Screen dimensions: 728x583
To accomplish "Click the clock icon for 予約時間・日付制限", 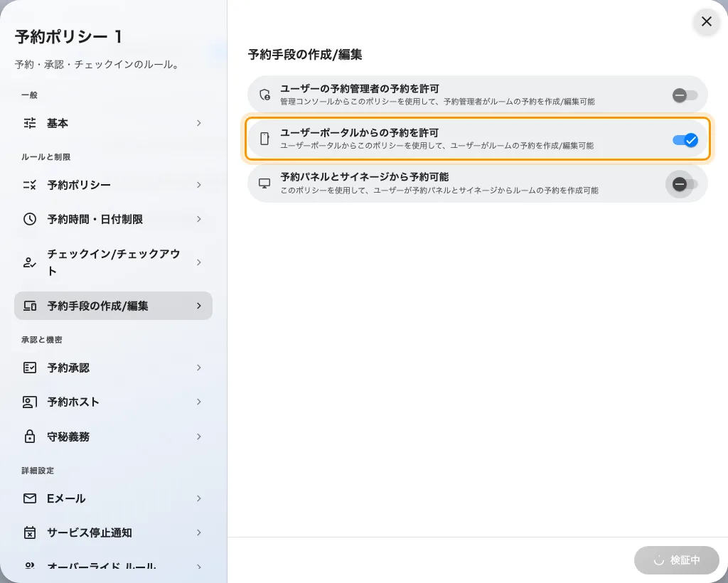I will click(x=30, y=219).
